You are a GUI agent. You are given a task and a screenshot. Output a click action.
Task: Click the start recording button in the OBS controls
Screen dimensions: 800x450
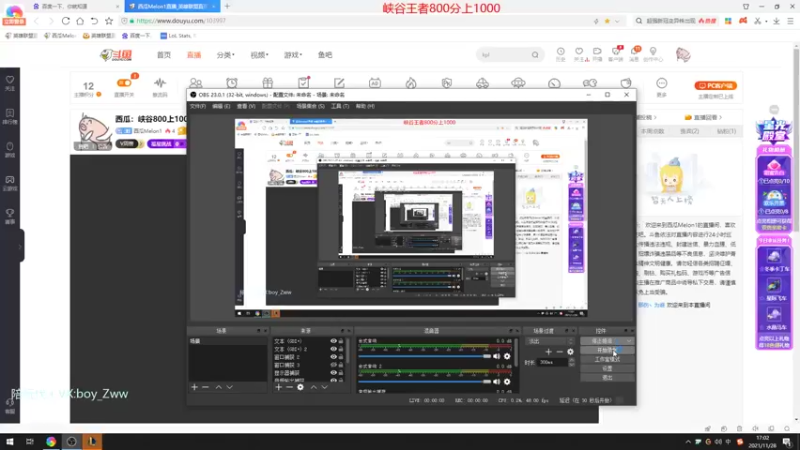coord(607,350)
